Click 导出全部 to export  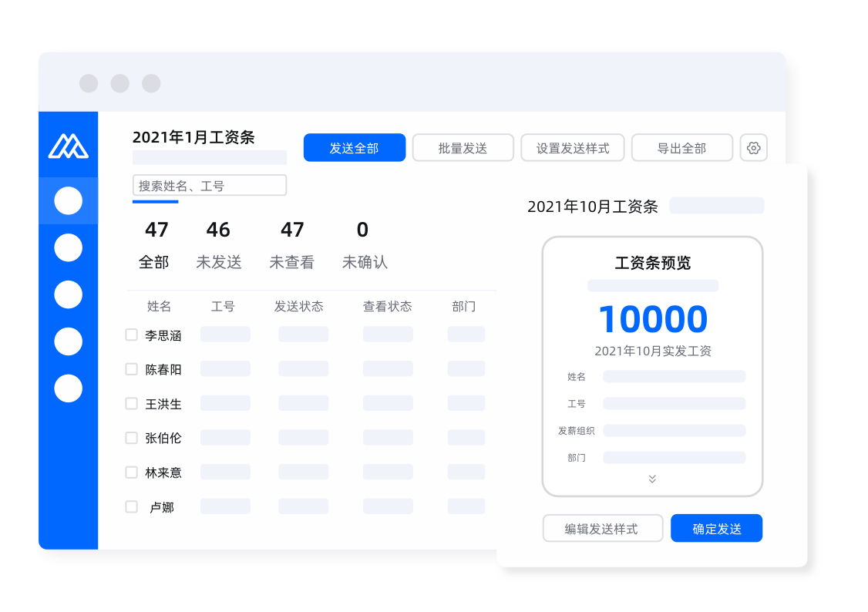pos(682,148)
